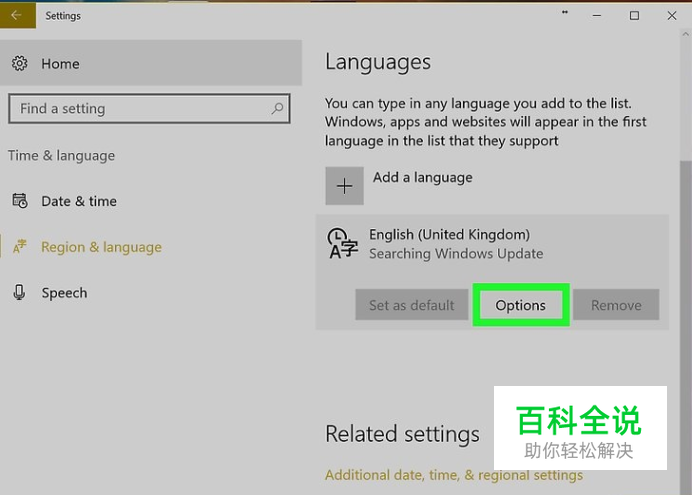Select Region & language section
692x495 pixels.
point(101,247)
